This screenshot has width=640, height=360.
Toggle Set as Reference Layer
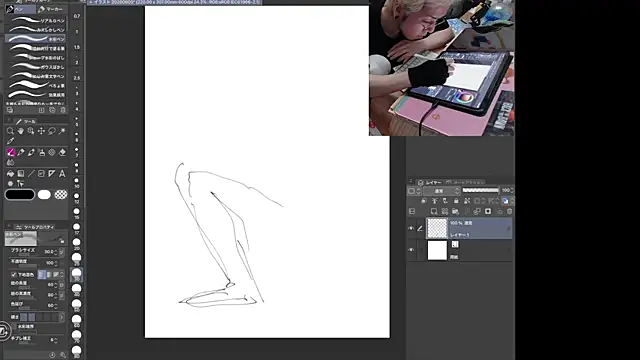(x=435, y=201)
